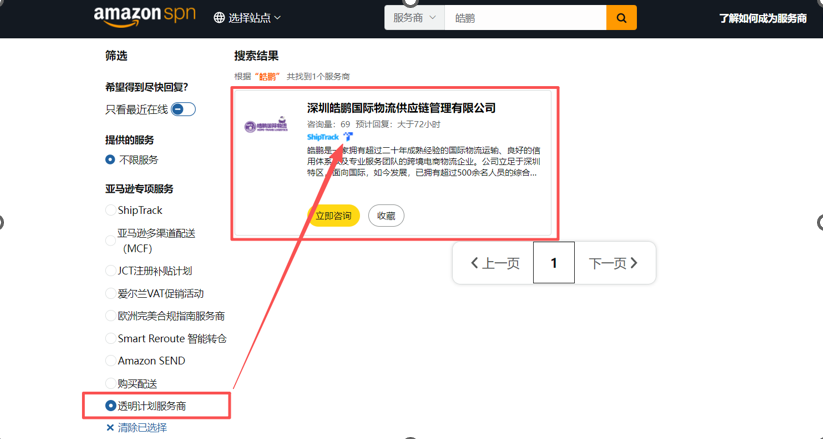This screenshot has height=439, width=823.
Task: Click the yellow 立即咨询 button
Action: pos(333,216)
